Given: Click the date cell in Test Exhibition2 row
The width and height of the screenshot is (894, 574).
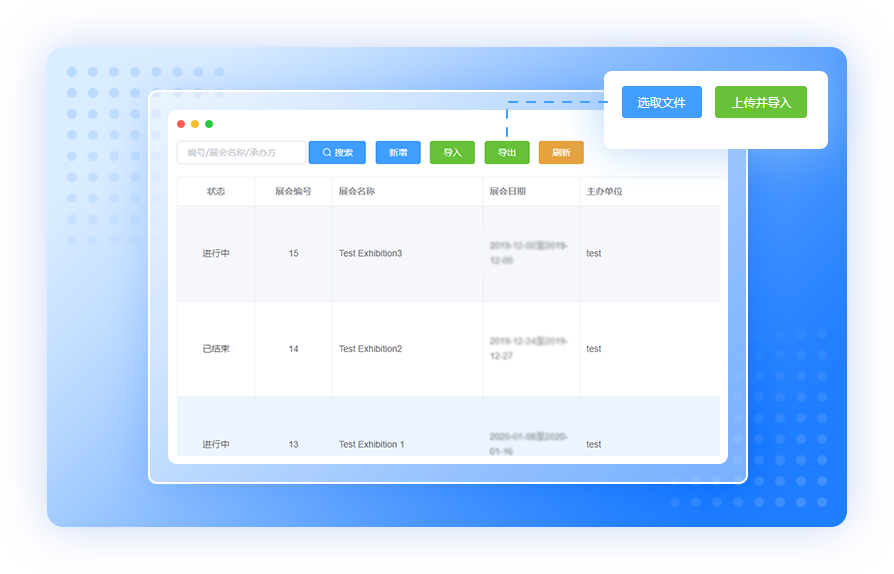Looking at the screenshot, I should pyautogui.click(x=529, y=348).
